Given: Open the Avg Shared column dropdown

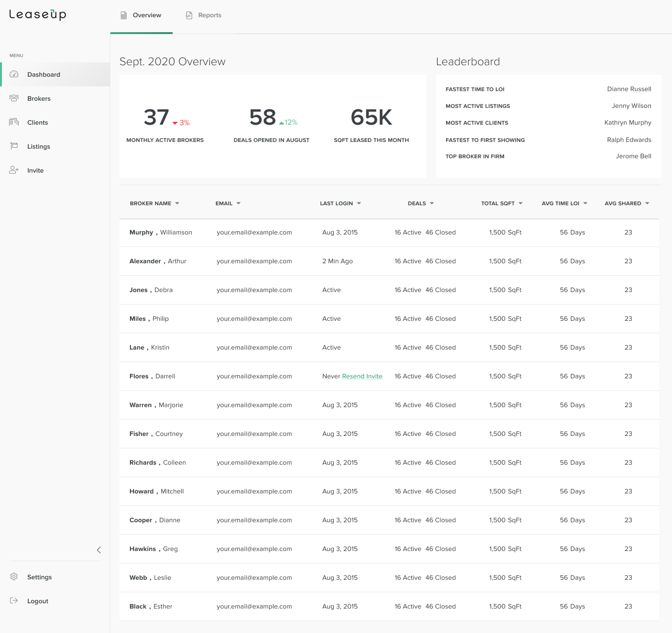Looking at the screenshot, I should pos(647,203).
